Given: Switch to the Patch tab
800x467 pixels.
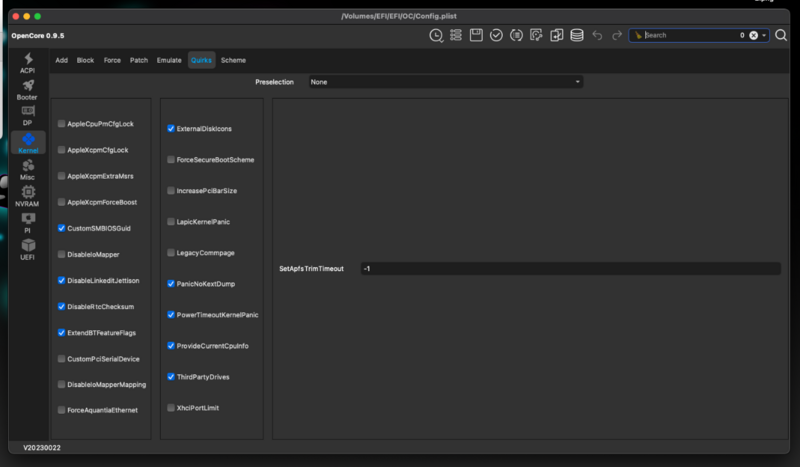Looking at the screenshot, I should (139, 60).
